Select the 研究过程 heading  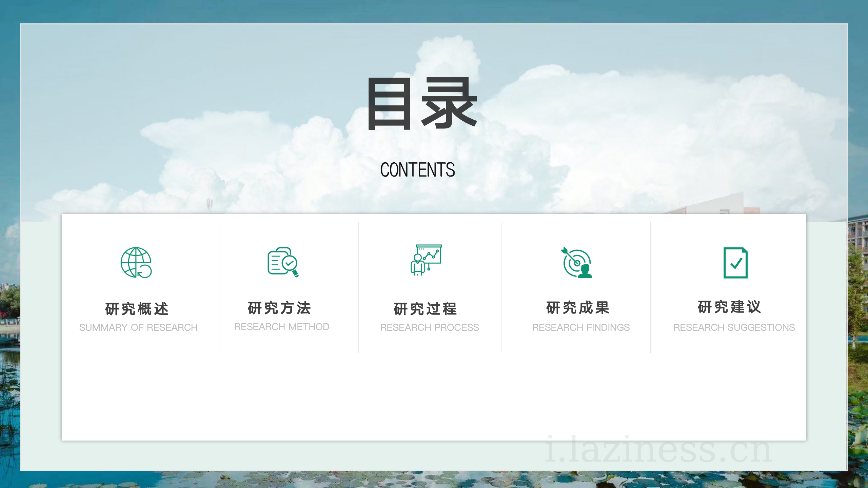click(x=426, y=309)
